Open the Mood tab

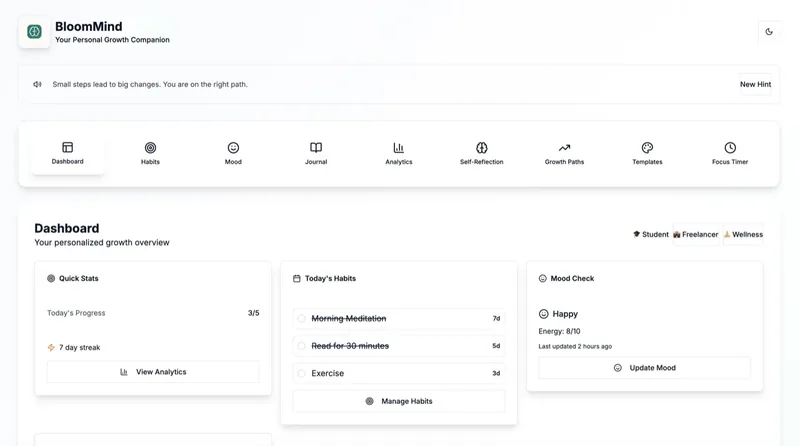pyautogui.click(x=233, y=154)
